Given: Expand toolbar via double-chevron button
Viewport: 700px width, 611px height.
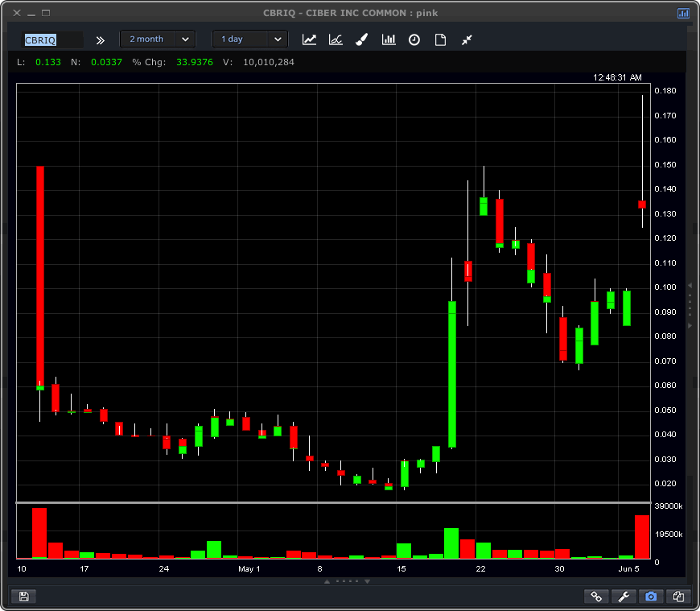Looking at the screenshot, I should click(x=100, y=39).
